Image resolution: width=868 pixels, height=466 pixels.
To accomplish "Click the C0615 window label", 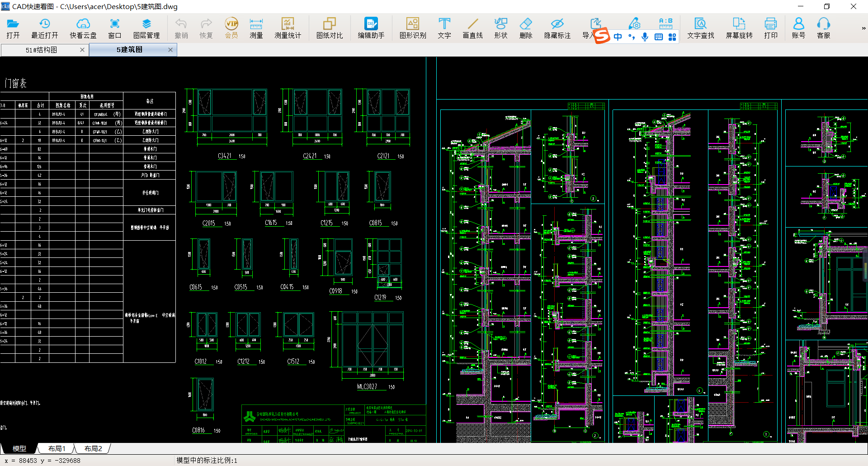I will 196,287.
